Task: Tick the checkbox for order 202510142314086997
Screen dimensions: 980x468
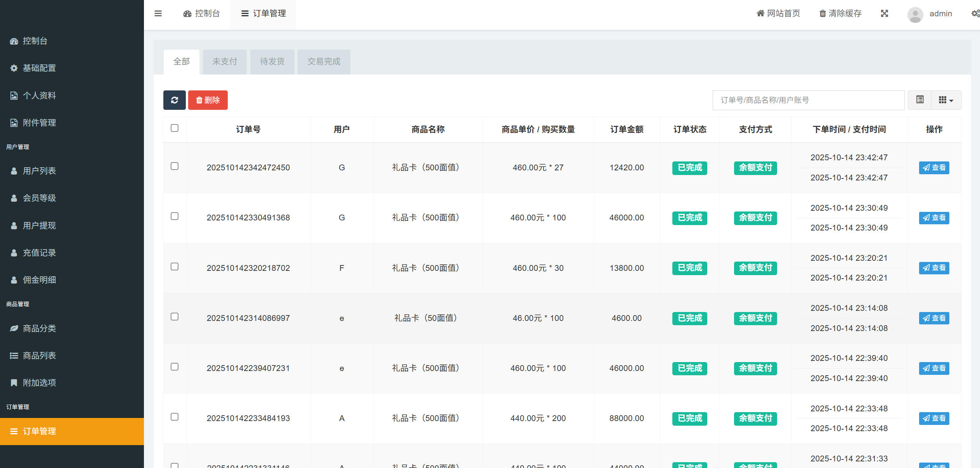Action: 175,317
